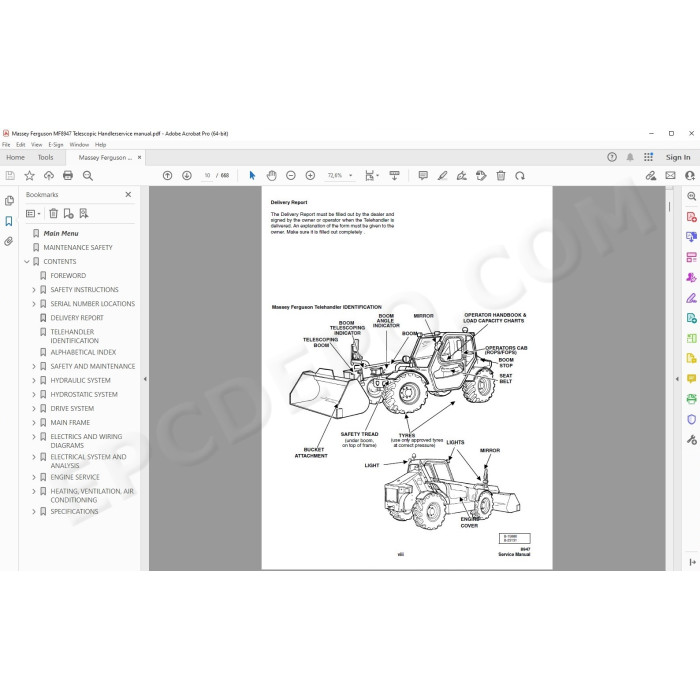Screen dimensions: 700x700
Task: Open More Tools wrench icon
Action: [x=692, y=440]
